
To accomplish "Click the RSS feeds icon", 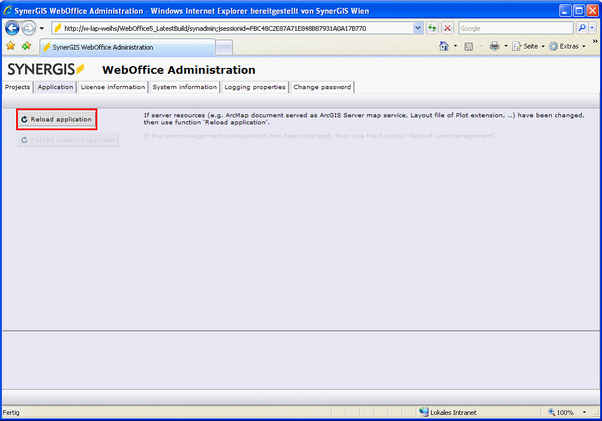I will 468,46.
